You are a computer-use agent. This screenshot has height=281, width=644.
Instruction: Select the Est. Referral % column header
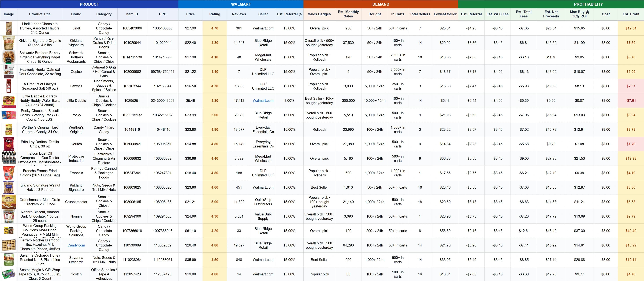[x=289, y=14]
